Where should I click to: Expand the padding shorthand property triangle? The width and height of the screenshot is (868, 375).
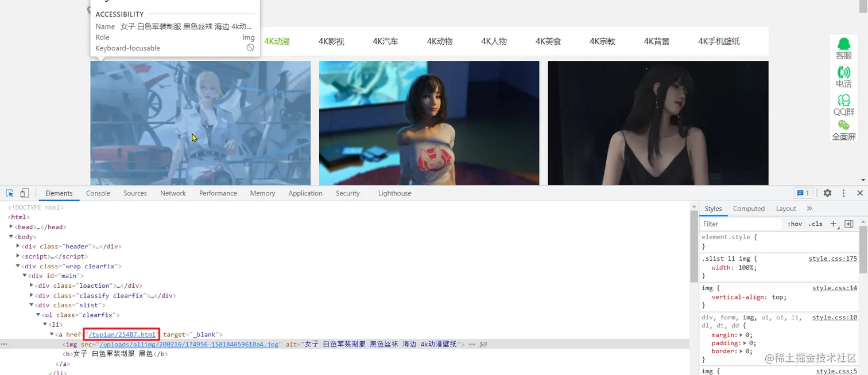click(x=745, y=343)
